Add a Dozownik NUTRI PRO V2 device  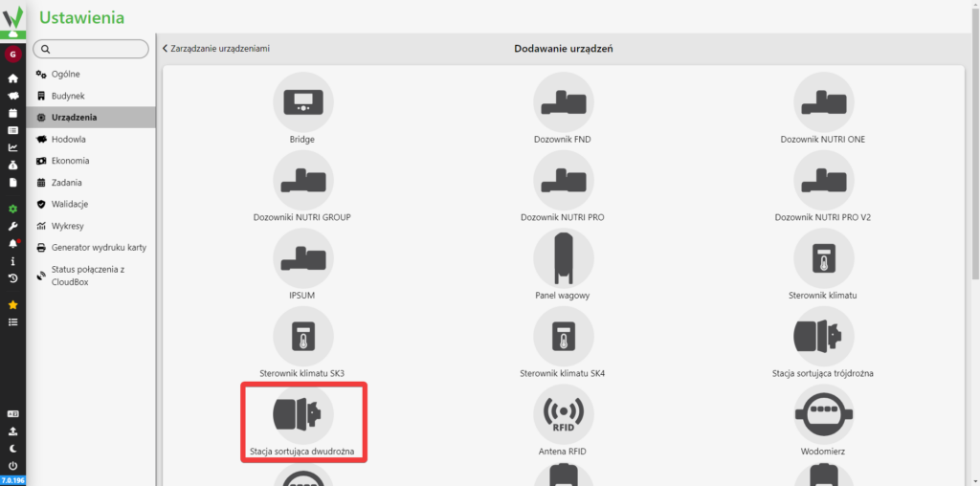point(823,187)
